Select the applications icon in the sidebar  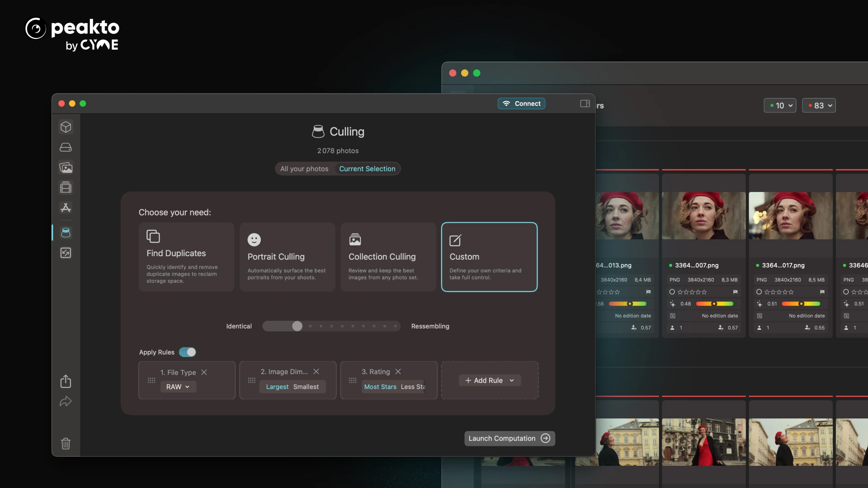click(x=66, y=208)
